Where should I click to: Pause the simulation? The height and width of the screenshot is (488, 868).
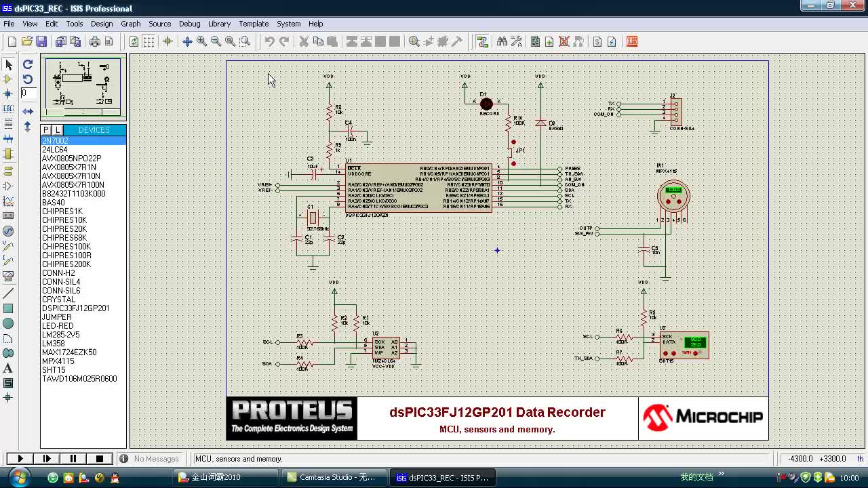(73, 459)
